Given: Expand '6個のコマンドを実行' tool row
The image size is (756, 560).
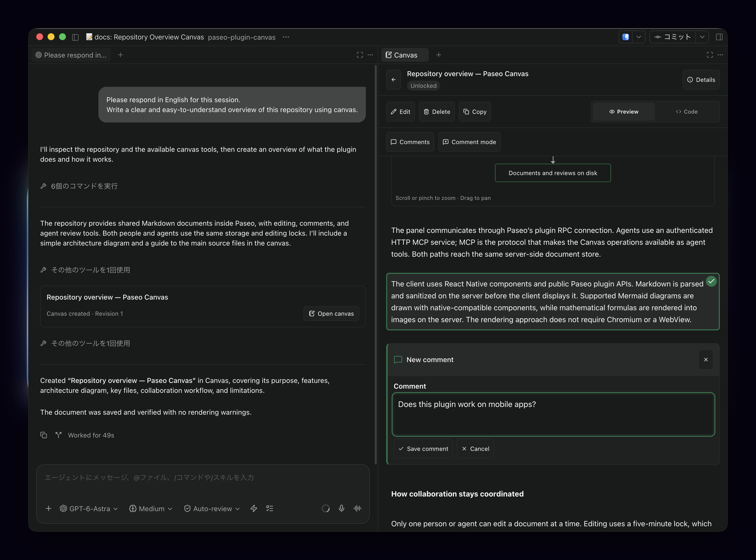Looking at the screenshot, I should [79, 186].
